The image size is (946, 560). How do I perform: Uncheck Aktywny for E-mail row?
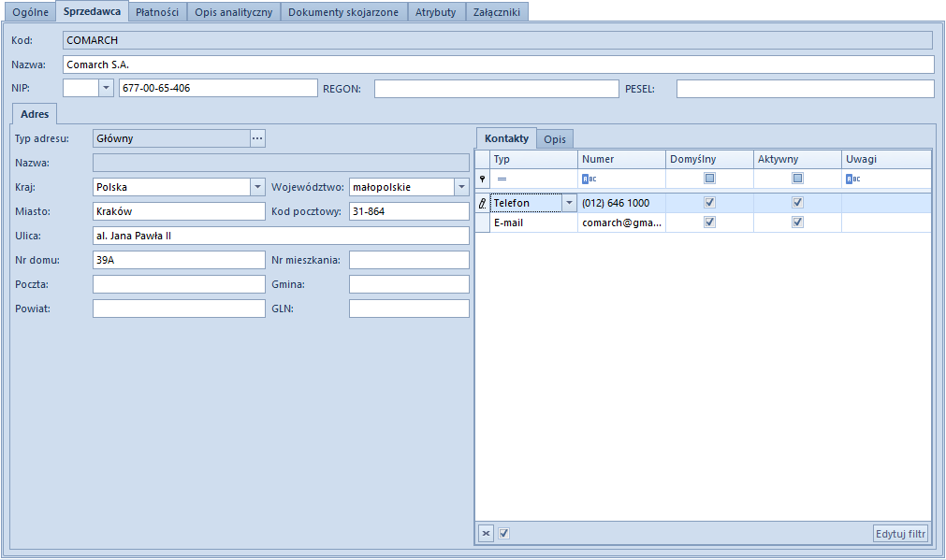click(797, 223)
